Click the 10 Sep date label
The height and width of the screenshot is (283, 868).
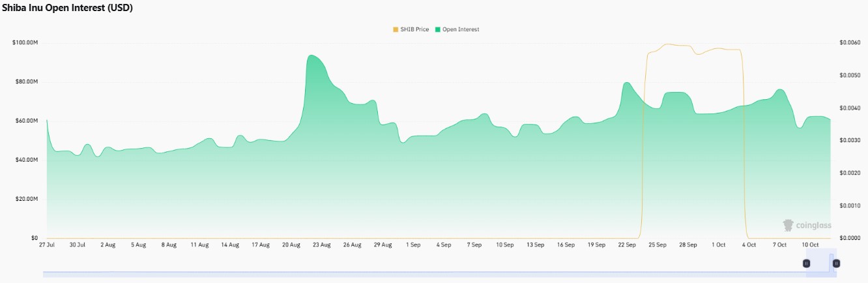coord(505,245)
